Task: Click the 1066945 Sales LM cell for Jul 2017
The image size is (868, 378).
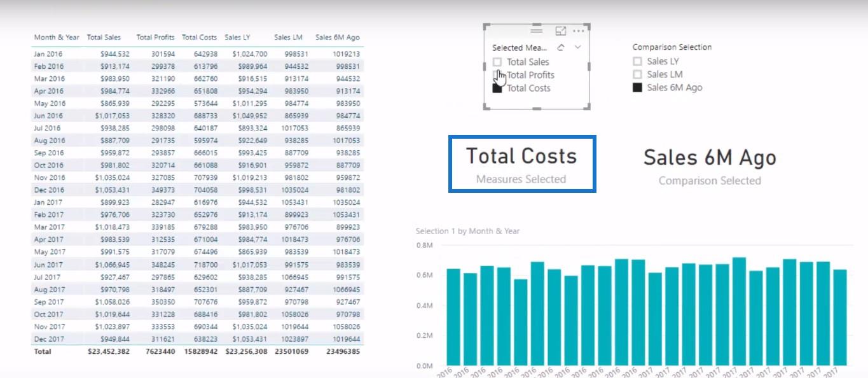Action: point(293,277)
